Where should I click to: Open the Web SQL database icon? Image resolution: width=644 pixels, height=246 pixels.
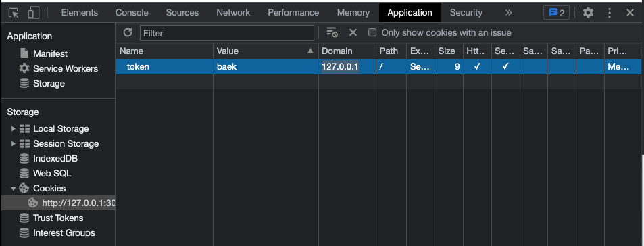point(24,173)
